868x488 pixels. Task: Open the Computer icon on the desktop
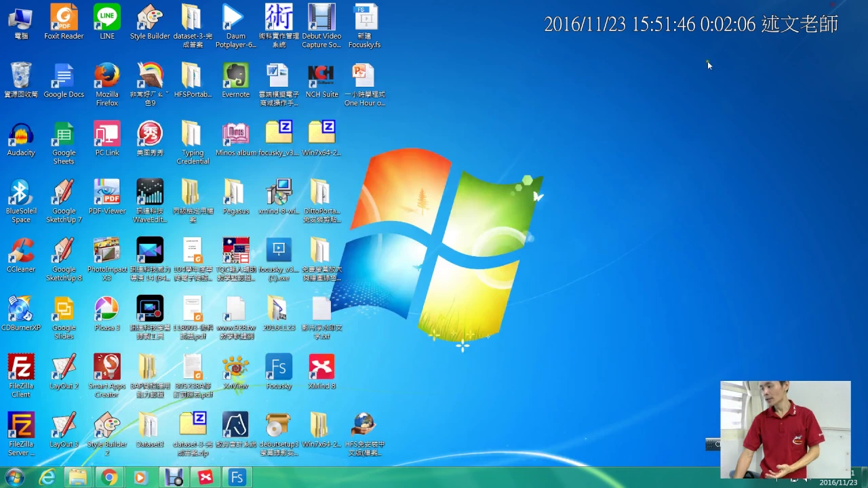21,22
